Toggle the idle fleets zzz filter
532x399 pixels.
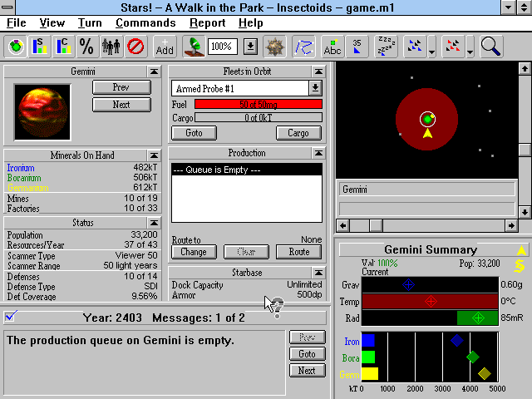[x=386, y=46]
